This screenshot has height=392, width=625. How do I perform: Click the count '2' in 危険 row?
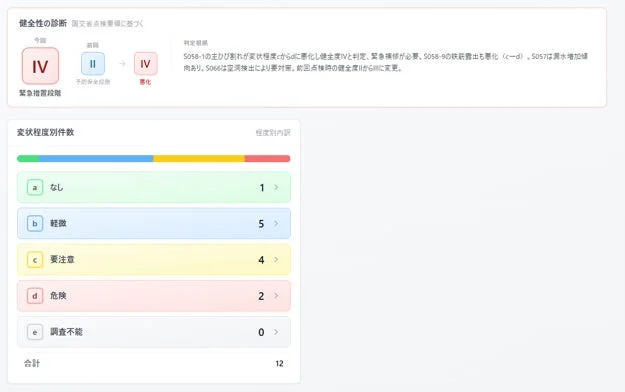[261, 296]
